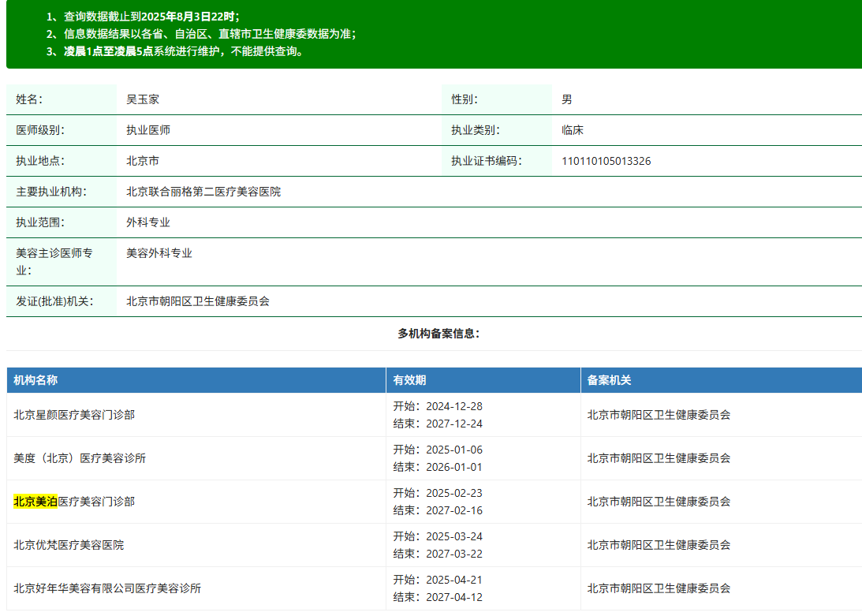
Task: Click the 执业医师 physician level value
Action: 148,130
